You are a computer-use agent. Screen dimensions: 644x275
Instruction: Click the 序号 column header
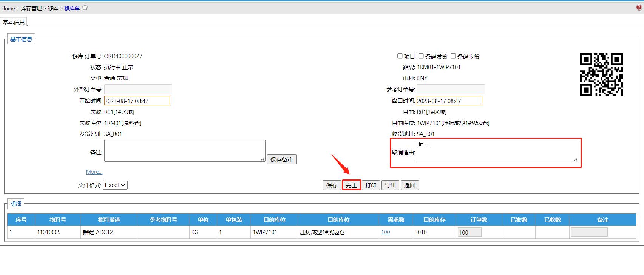21,220
